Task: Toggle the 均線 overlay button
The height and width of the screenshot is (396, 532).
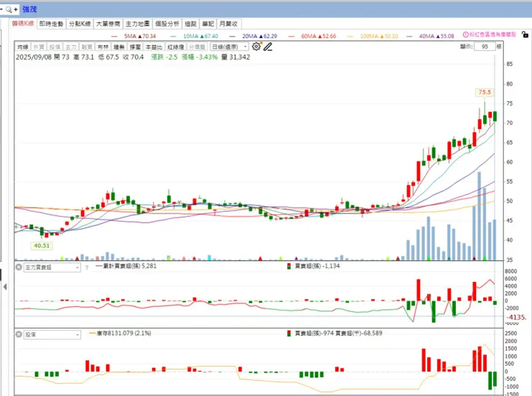Action: click(23, 47)
